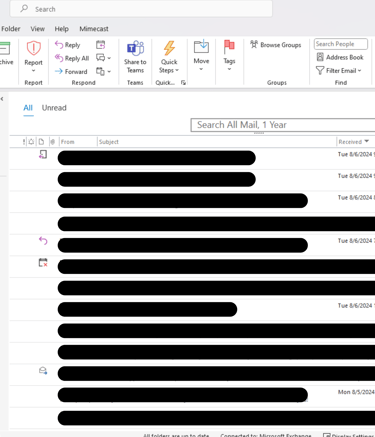The height and width of the screenshot is (437, 375).
Task: Click the Tags flag icon
Action: click(229, 47)
